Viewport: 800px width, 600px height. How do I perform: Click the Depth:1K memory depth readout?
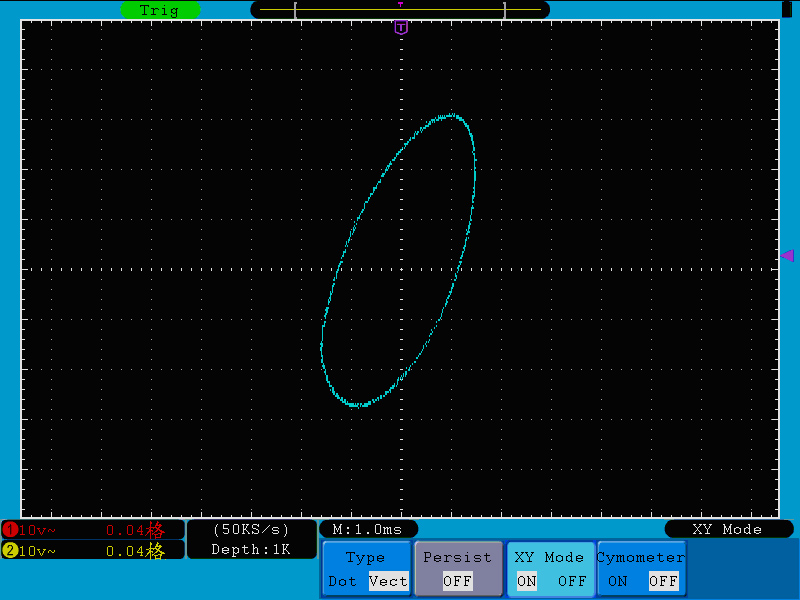tap(251, 549)
